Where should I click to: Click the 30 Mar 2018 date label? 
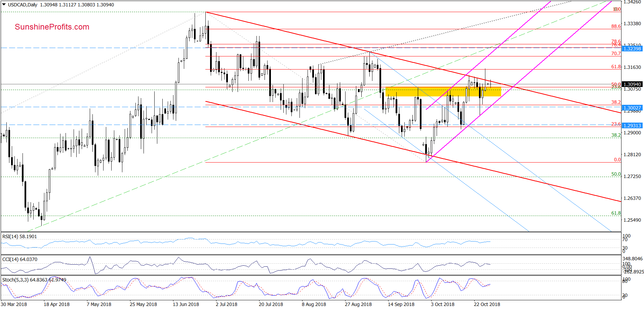(14, 304)
